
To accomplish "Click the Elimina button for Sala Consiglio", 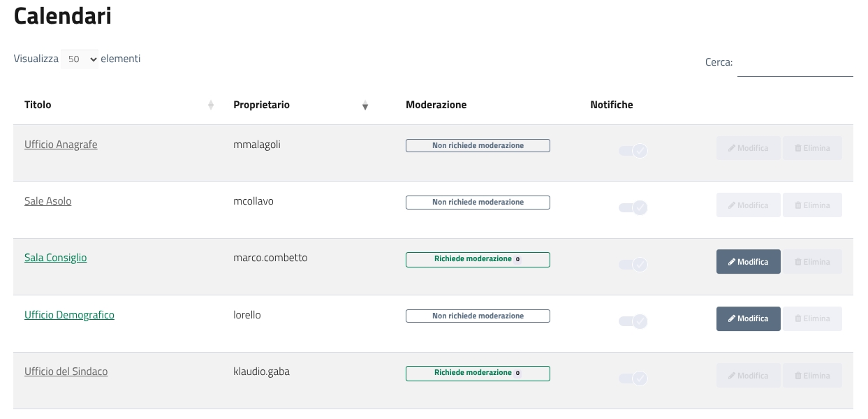I will click(812, 262).
